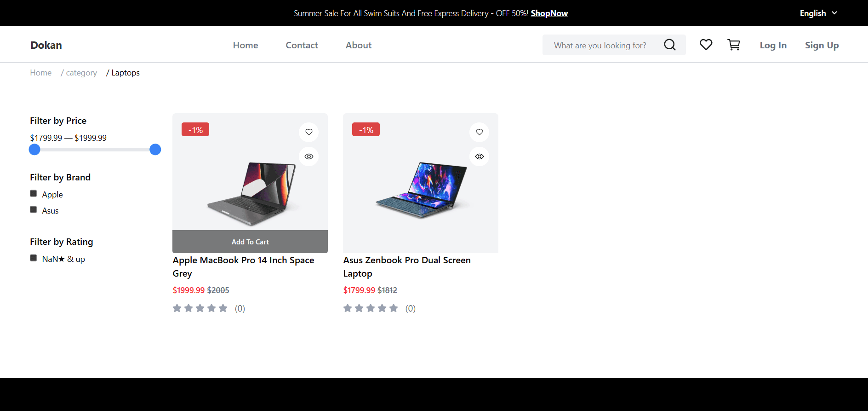Check the Apple brand filter
The width and height of the screenshot is (868, 411).
[x=34, y=194]
